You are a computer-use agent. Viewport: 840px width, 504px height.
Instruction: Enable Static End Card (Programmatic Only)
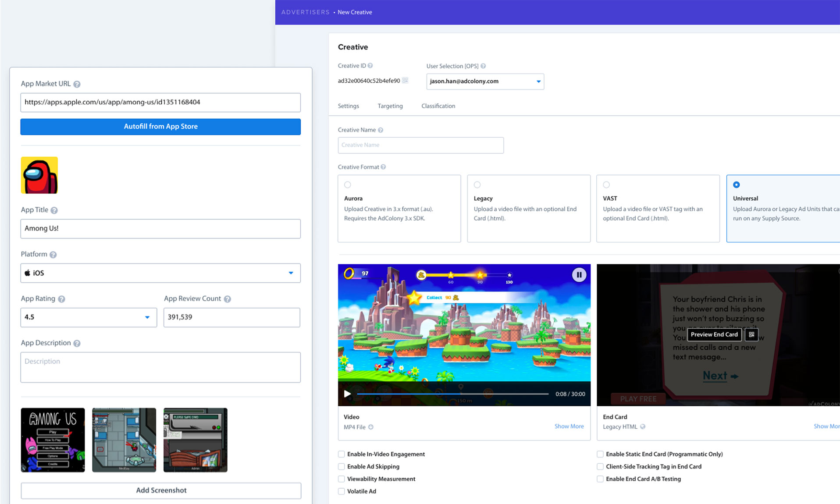pos(600,454)
